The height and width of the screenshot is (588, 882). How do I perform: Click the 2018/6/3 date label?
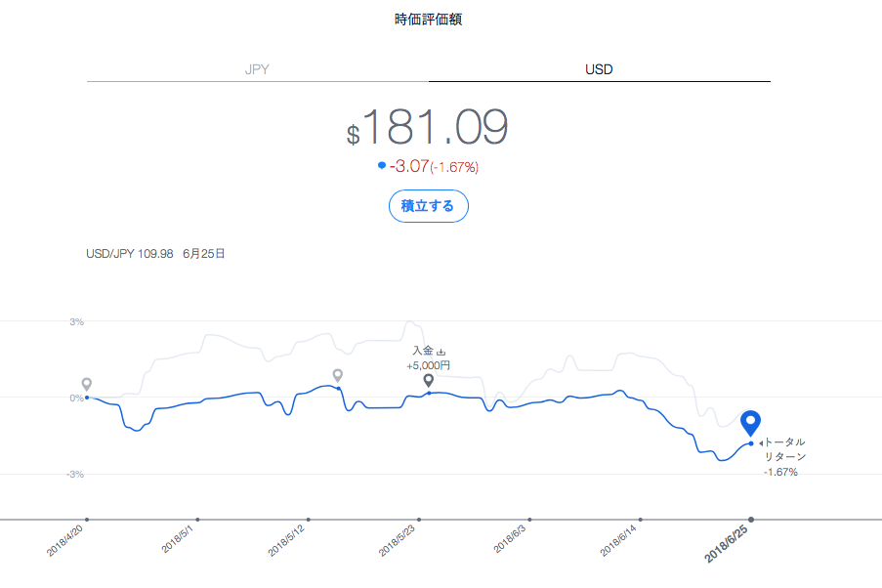(x=510, y=539)
